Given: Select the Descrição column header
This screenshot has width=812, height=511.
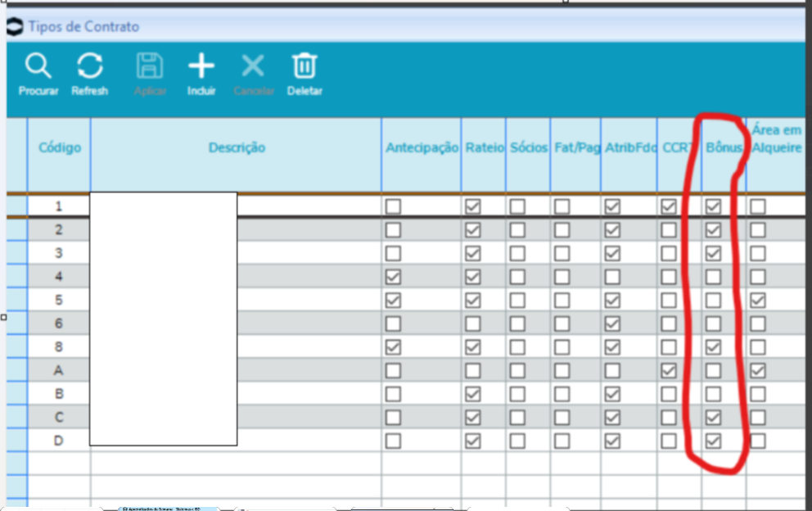Looking at the screenshot, I should (x=236, y=147).
